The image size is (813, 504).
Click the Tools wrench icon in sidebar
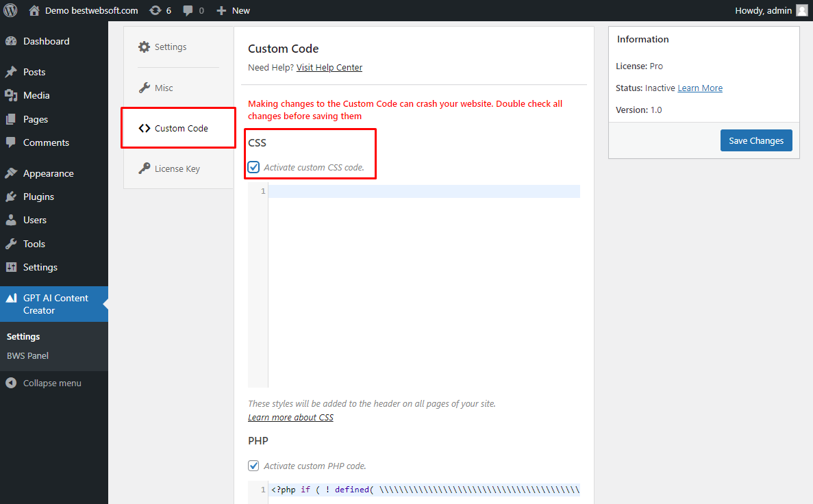(11, 244)
